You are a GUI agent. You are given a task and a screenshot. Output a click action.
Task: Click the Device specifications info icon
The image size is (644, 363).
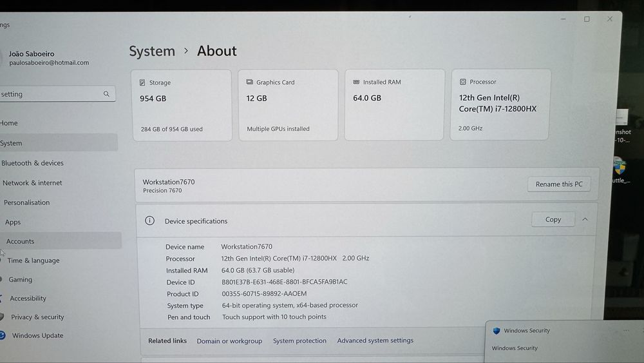click(149, 221)
